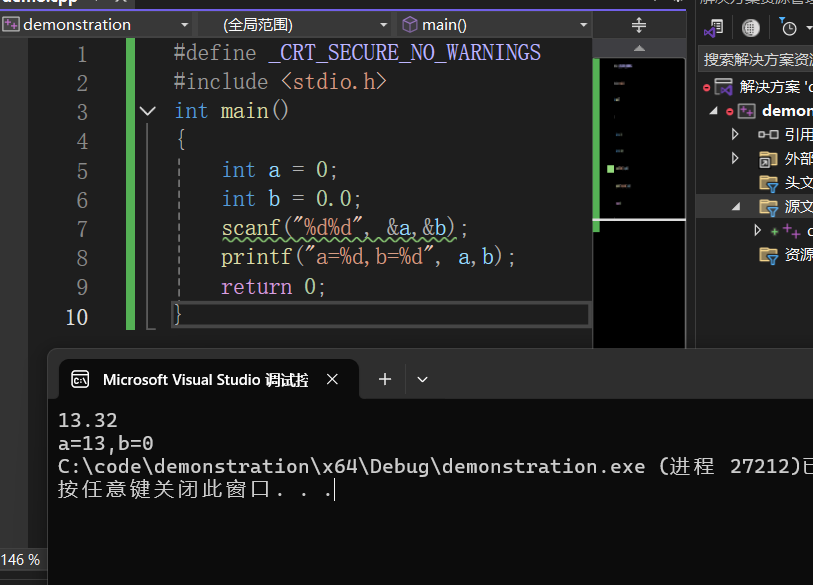Click the 外部 dependencies folder icon
The image size is (813, 585).
coord(768,159)
